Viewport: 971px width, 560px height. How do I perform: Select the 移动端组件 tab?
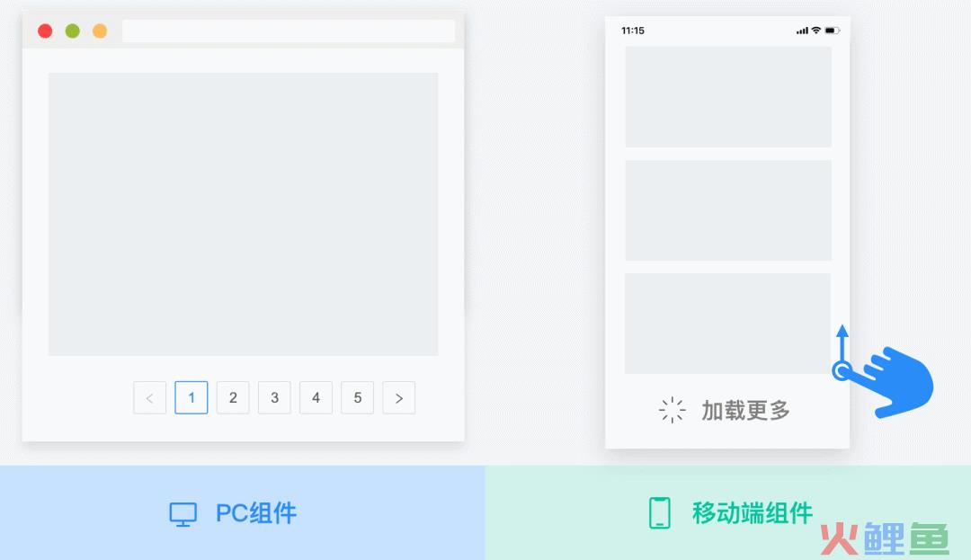[x=728, y=513]
